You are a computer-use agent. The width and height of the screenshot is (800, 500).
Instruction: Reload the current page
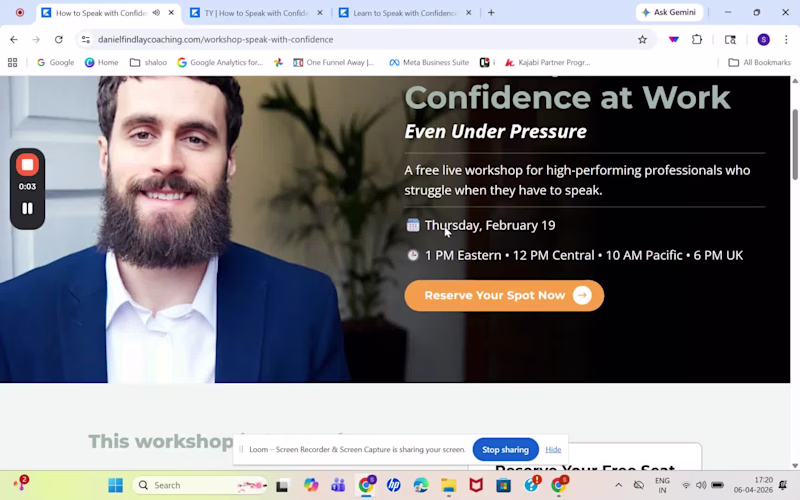point(59,39)
